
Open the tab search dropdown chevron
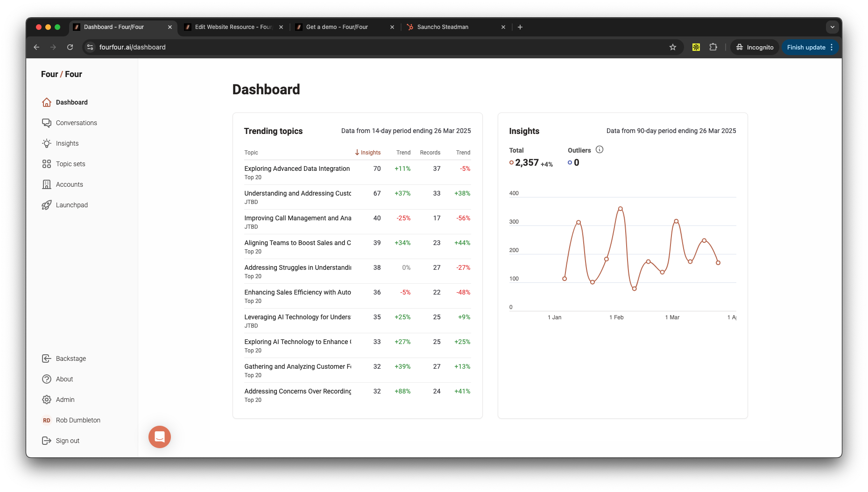pos(832,27)
